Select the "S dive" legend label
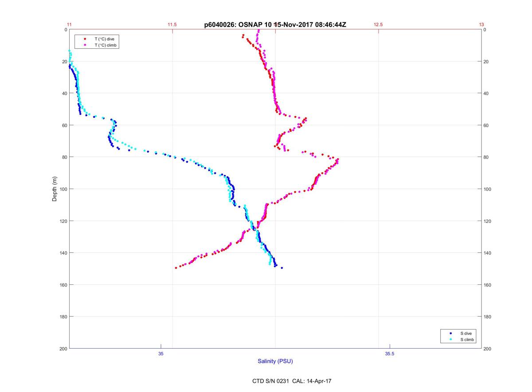The width and height of the screenshot is (532, 392). tap(466, 333)
